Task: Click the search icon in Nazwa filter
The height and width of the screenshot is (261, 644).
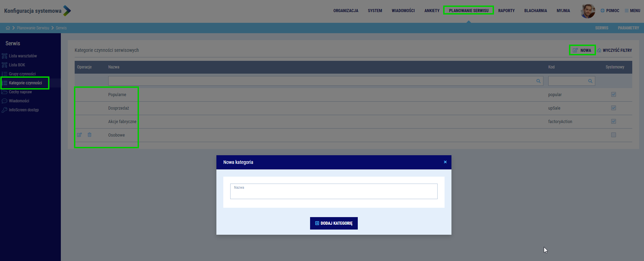Action: 538,81
